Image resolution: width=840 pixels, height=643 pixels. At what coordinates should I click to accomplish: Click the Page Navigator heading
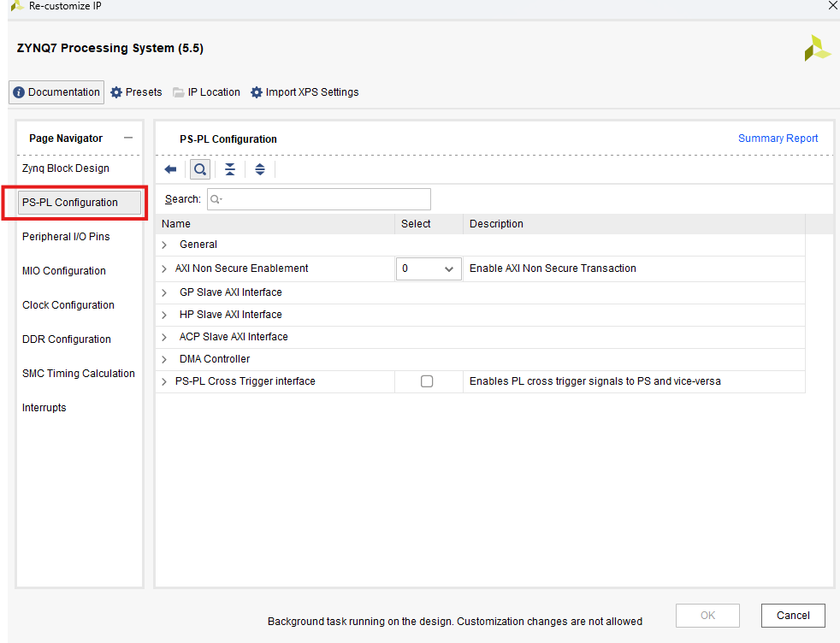pos(65,139)
